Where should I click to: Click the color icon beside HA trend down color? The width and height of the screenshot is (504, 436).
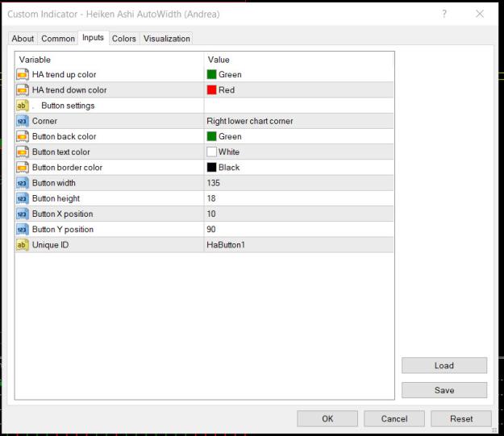click(23, 90)
